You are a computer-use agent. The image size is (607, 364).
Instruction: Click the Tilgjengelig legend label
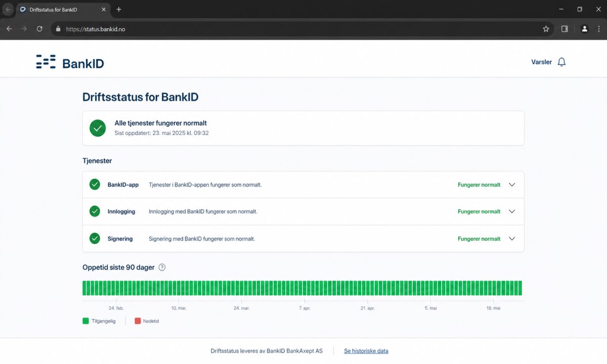[104, 321]
